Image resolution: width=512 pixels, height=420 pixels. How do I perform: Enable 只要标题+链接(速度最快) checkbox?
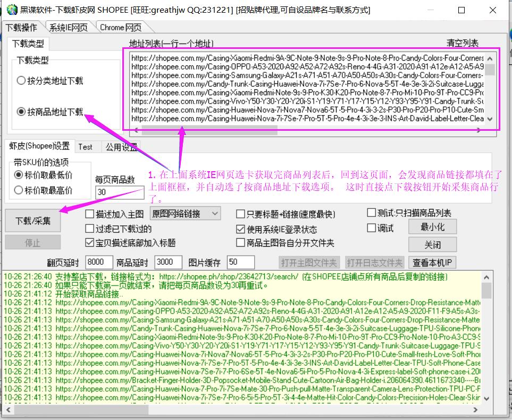(286, 214)
